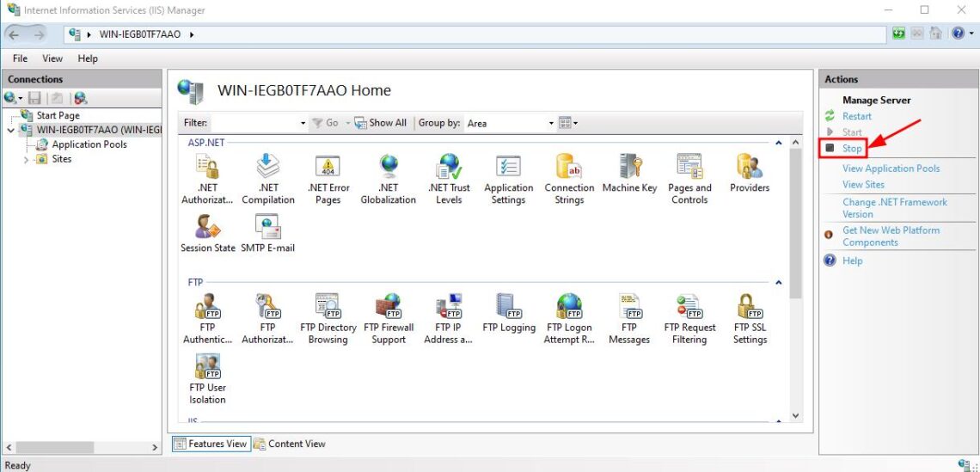Click the Connections save icon
Viewport: 980px width, 472px height.
(x=35, y=98)
